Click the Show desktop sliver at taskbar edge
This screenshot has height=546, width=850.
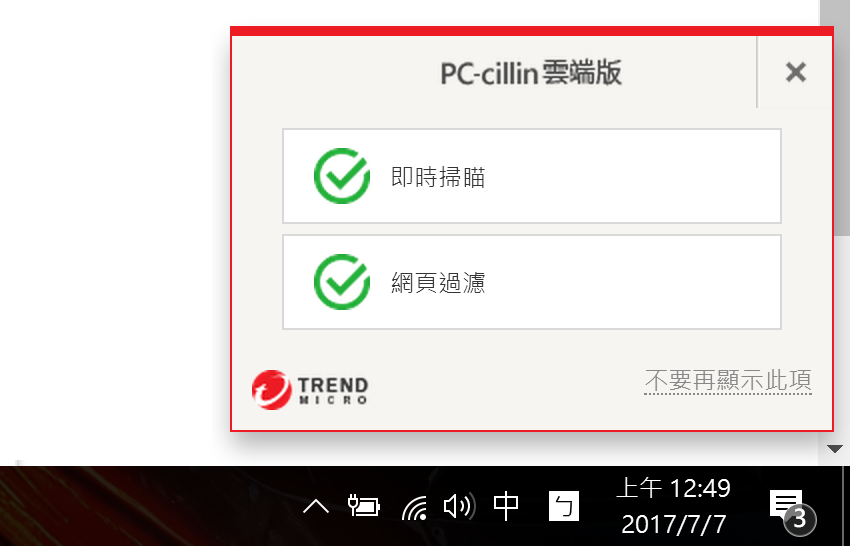coord(846,506)
